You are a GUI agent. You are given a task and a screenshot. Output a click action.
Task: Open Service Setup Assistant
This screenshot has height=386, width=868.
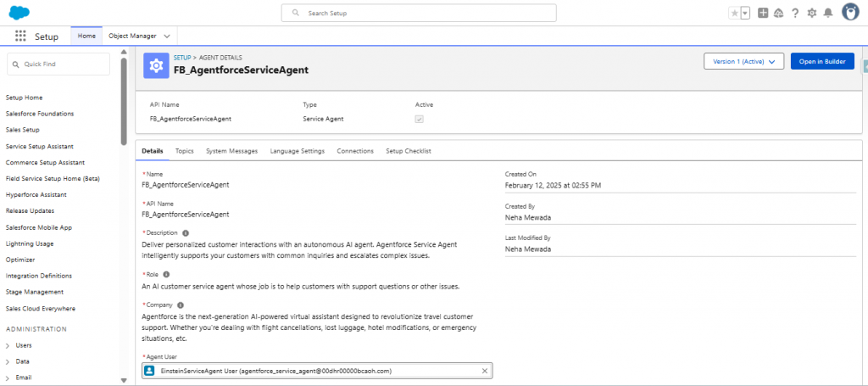click(39, 146)
